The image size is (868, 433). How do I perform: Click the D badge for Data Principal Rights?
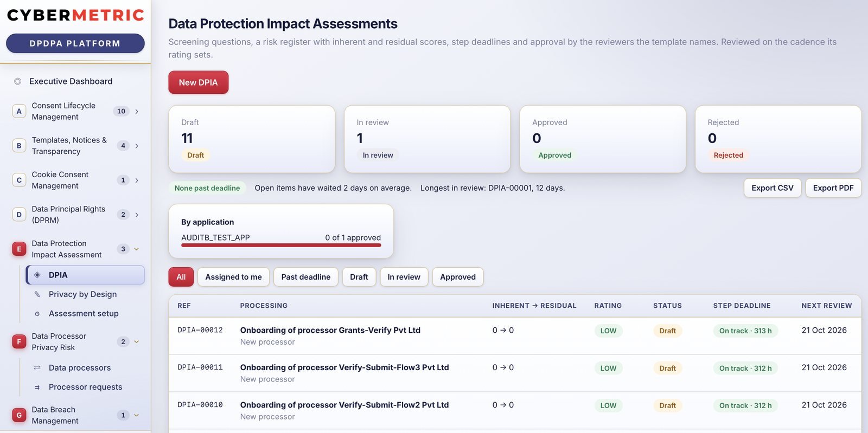click(19, 215)
